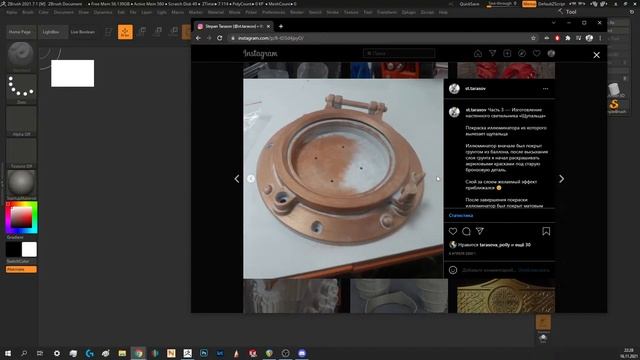
Task: Open the comment bubble icon under the post
Action: click(466, 231)
